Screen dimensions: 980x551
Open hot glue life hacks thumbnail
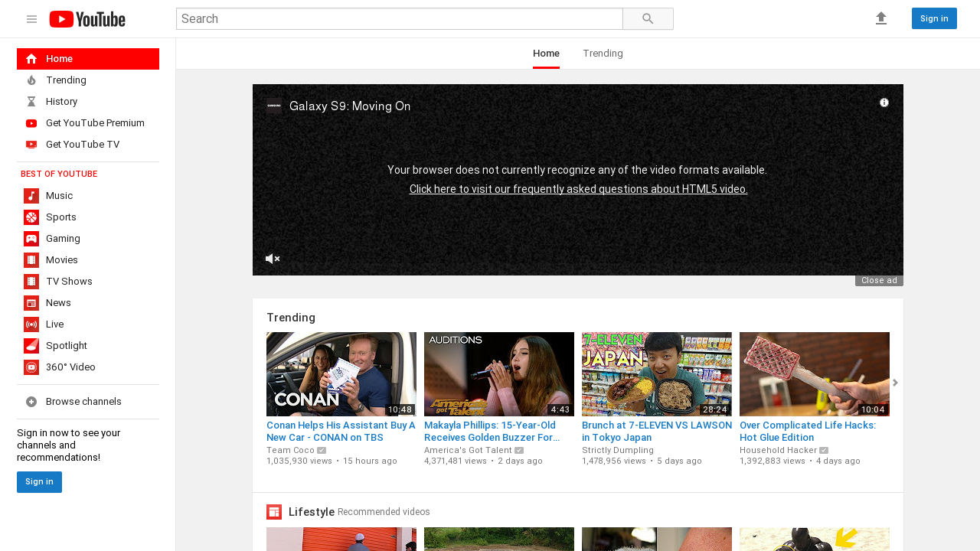point(815,374)
